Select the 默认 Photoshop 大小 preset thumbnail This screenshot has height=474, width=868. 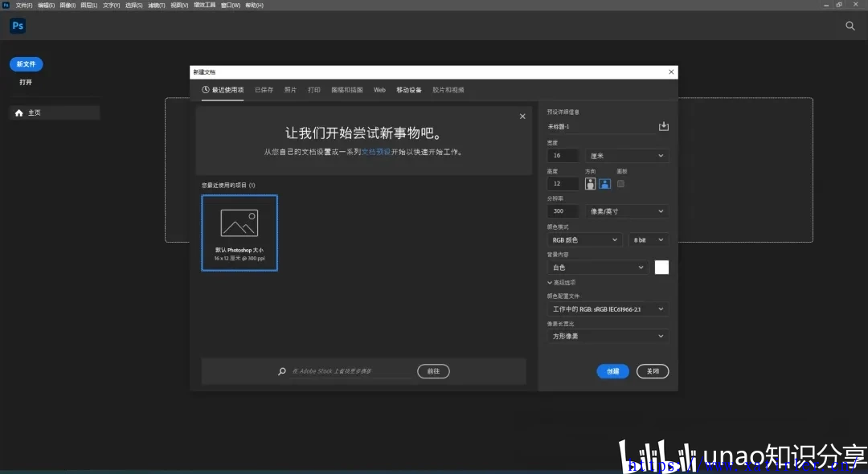pyautogui.click(x=240, y=233)
